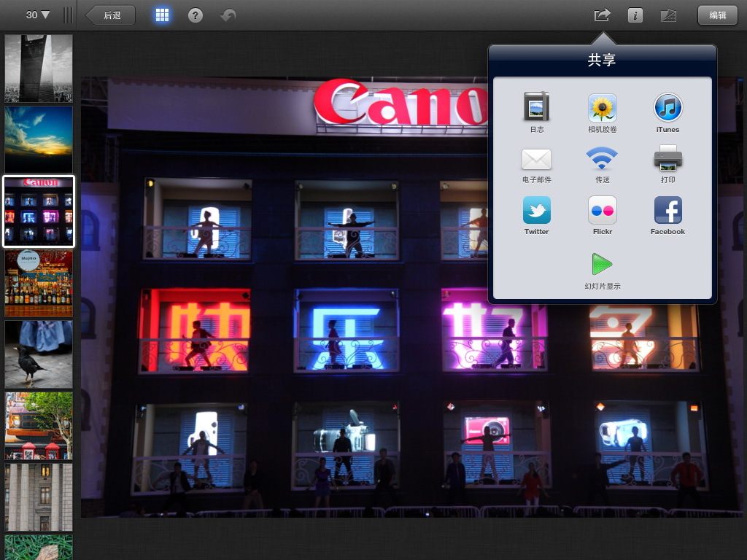This screenshot has height=560, width=747.
Task: Post the photo to Facebook
Action: click(x=667, y=211)
